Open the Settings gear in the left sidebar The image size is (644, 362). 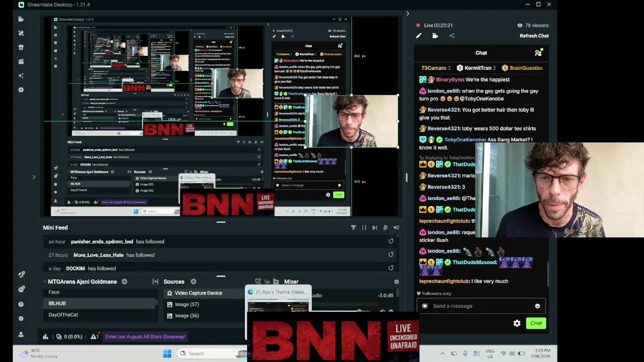click(x=21, y=319)
